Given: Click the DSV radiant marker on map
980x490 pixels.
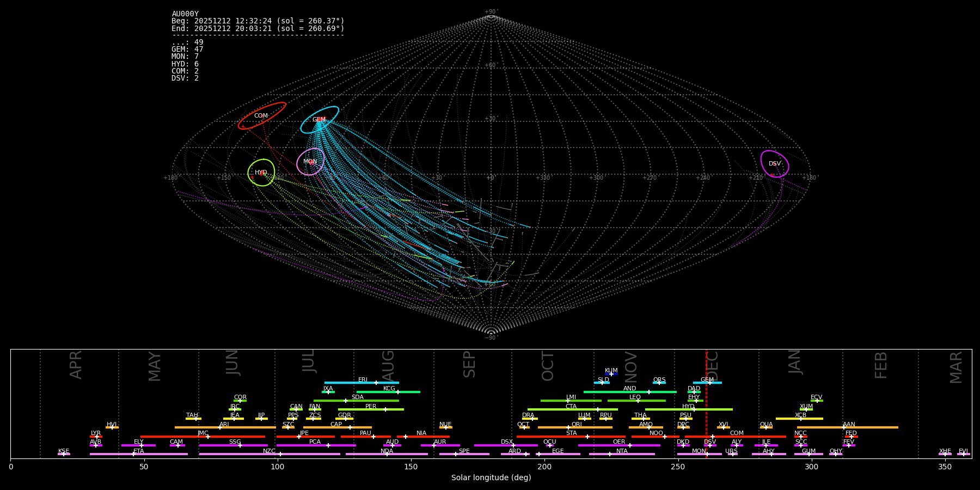Looking at the screenshot, I should (x=775, y=164).
